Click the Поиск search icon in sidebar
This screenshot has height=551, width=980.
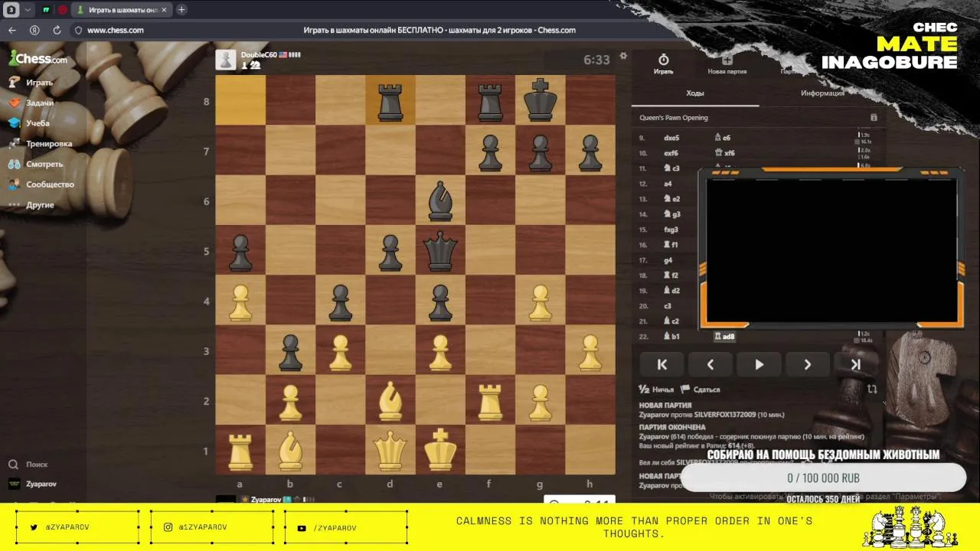click(13, 465)
